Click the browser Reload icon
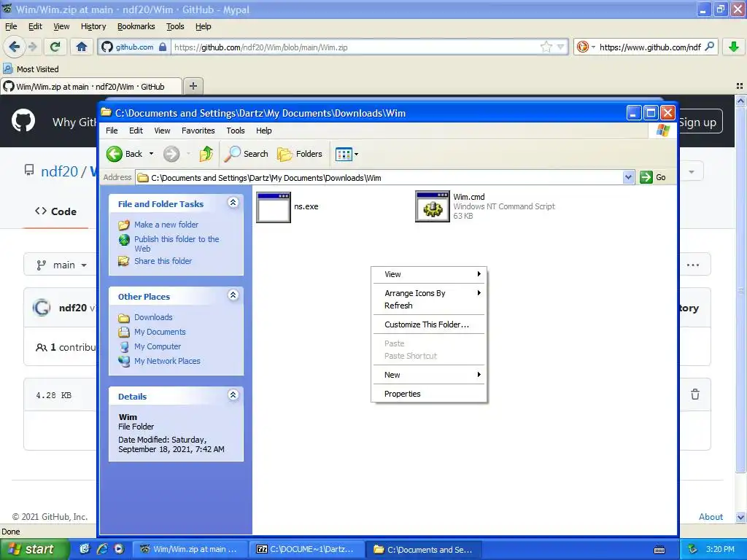Screen dimensions: 747x560 pos(55,47)
